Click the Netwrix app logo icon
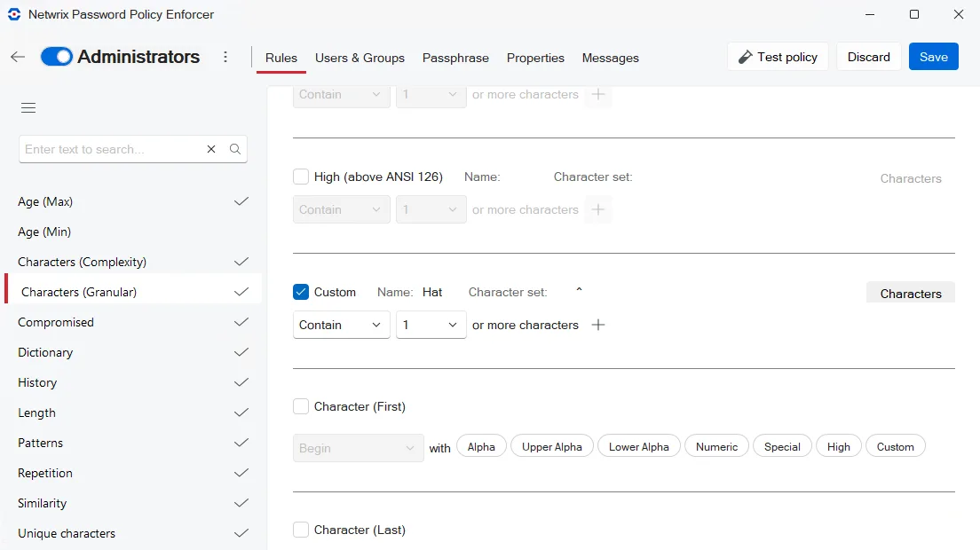980x550 pixels. click(14, 13)
